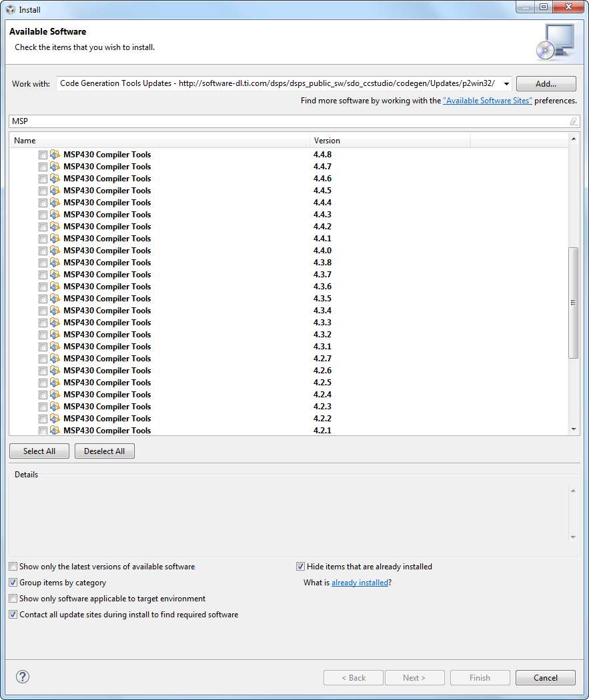Click the Select All button
The width and height of the screenshot is (589, 700).
(x=39, y=451)
